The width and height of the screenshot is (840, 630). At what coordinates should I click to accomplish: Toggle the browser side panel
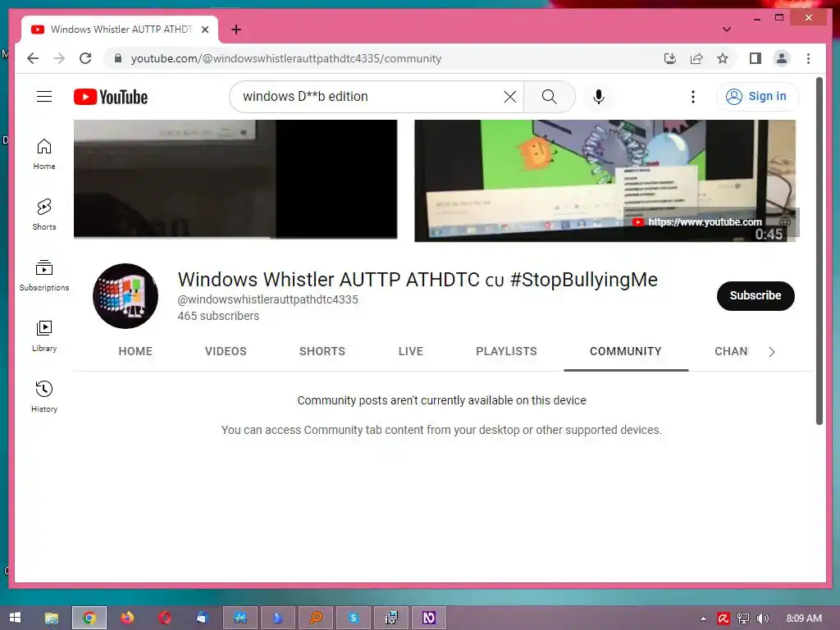(756, 58)
